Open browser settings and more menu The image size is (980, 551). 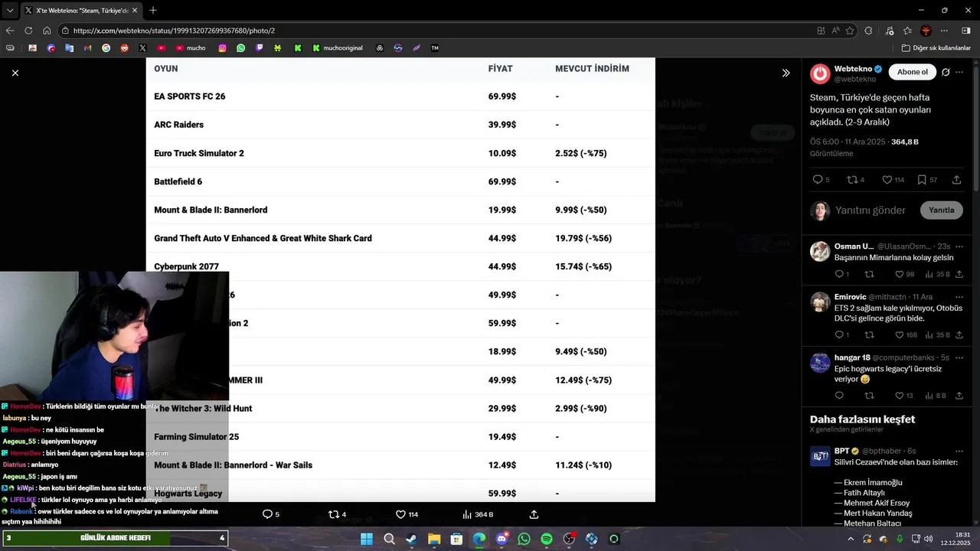pyautogui.click(x=944, y=31)
